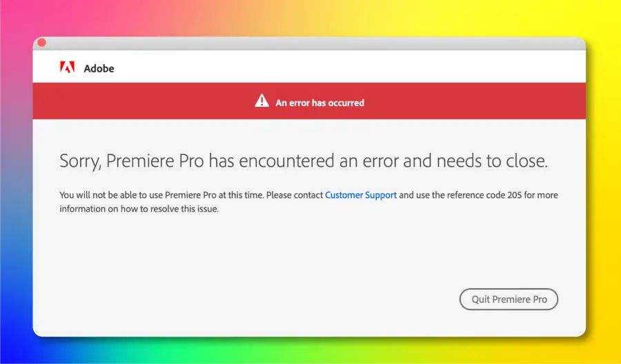
Task: Click the 'An error has occurred' text
Action: (x=319, y=103)
